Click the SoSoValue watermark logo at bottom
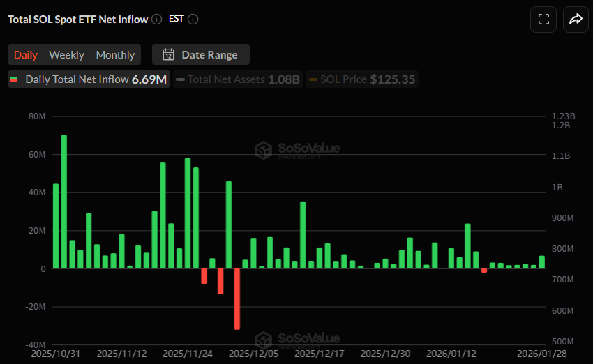 (264, 340)
